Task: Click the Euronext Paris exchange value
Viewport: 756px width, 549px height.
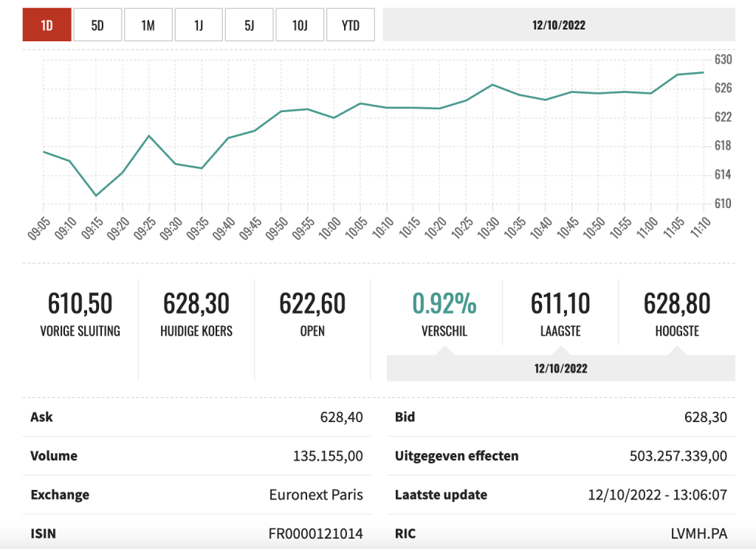Action: (x=316, y=494)
